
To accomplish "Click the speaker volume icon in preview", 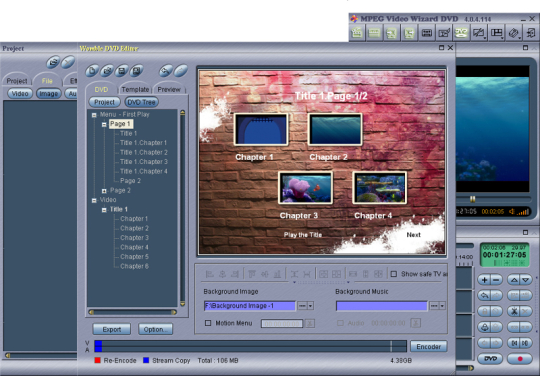I will (x=512, y=211).
